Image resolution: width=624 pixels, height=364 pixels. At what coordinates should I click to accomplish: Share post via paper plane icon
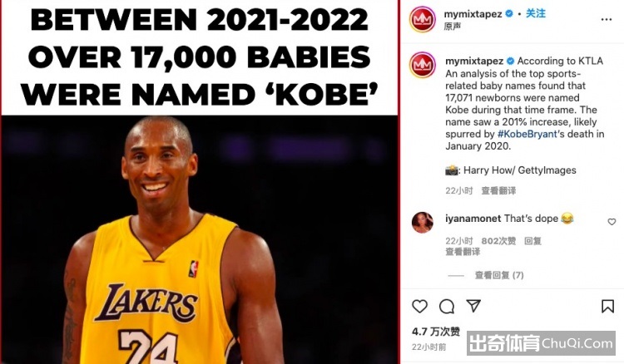click(x=473, y=306)
